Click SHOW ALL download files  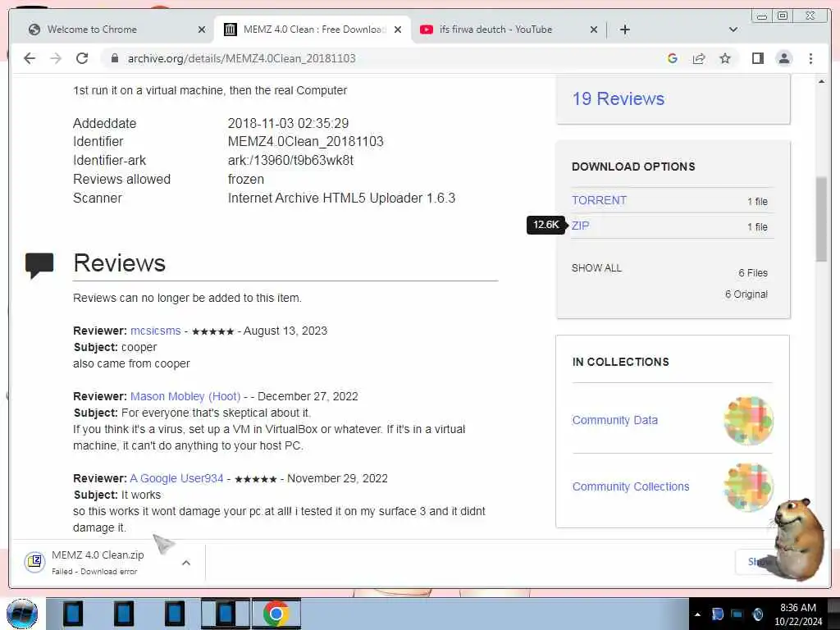click(596, 268)
